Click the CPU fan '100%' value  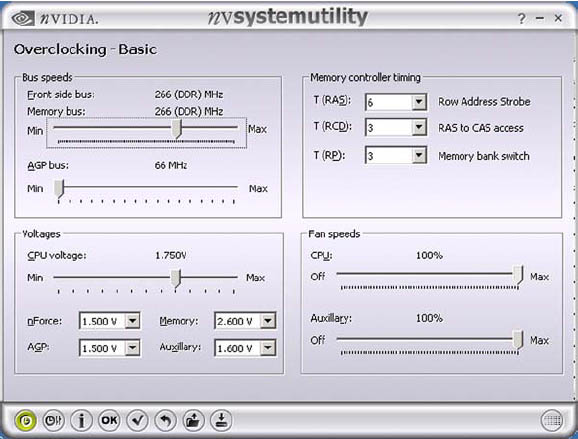(x=429, y=255)
